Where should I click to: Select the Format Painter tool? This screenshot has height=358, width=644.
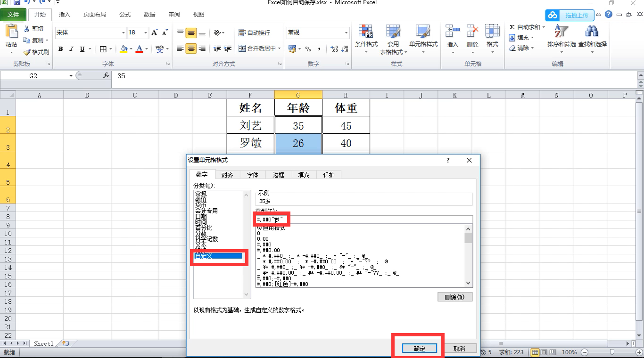click(x=36, y=52)
